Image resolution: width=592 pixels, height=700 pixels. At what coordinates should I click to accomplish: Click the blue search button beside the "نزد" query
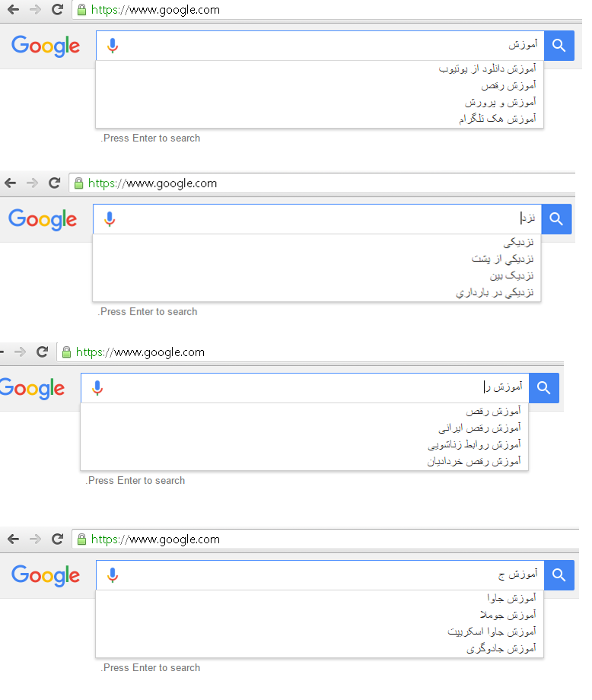(x=556, y=219)
